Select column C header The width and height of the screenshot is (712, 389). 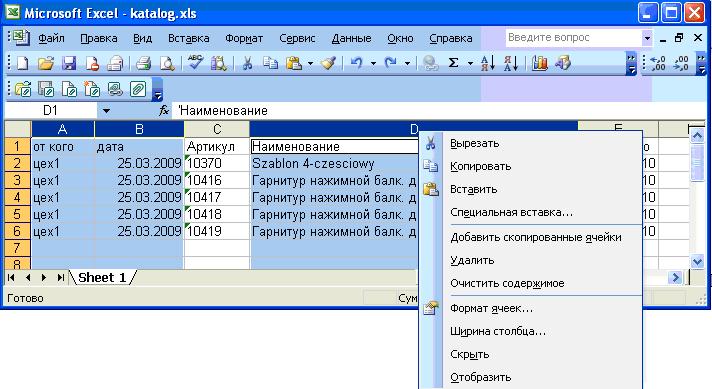click(217, 129)
